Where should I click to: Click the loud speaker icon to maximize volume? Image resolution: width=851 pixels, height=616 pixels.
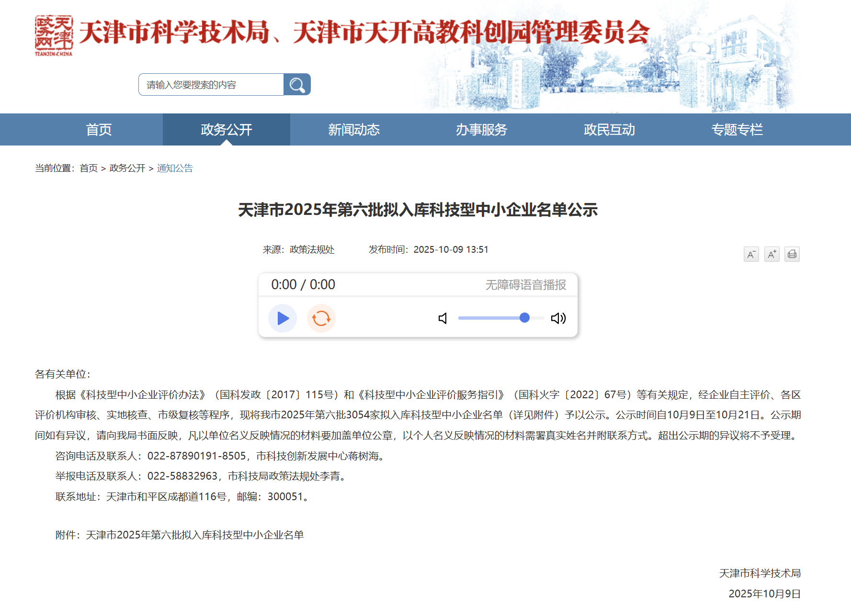558,318
